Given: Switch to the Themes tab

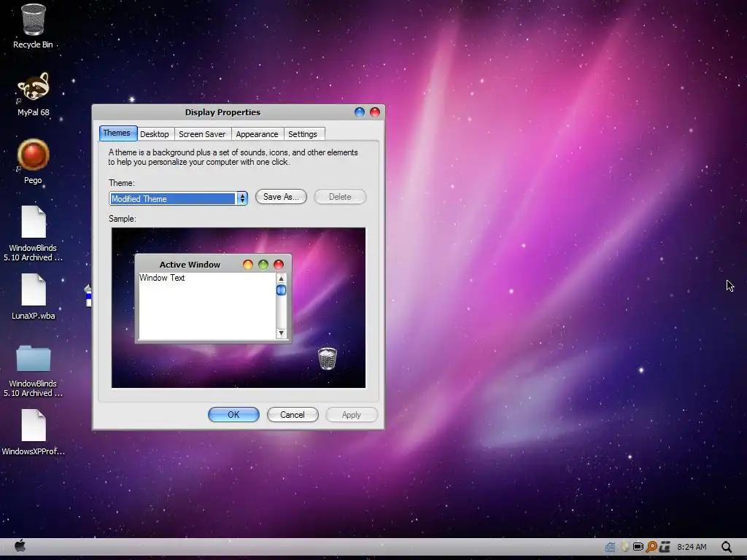Looking at the screenshot, I should (117, 133).
